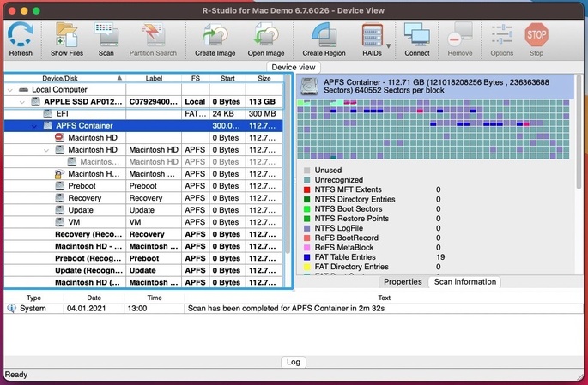Click the NTFS LogFile legend entry
Screen dimensions: 588x385
(x=338, y=228)
